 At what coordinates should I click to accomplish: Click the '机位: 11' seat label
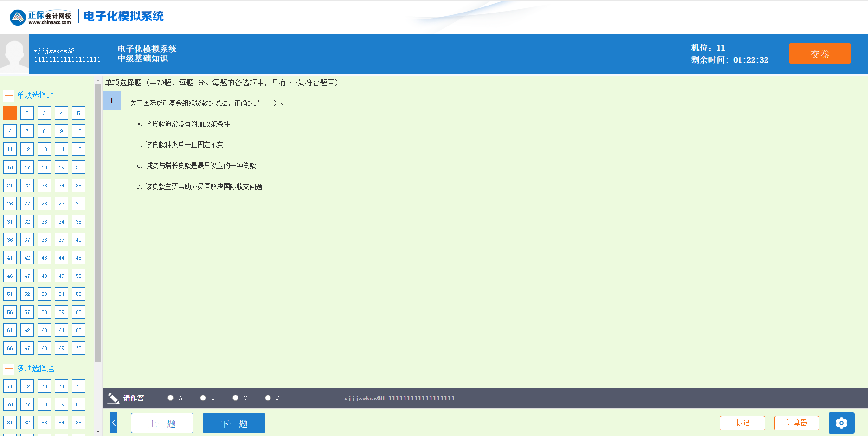(x=708, y=48)
